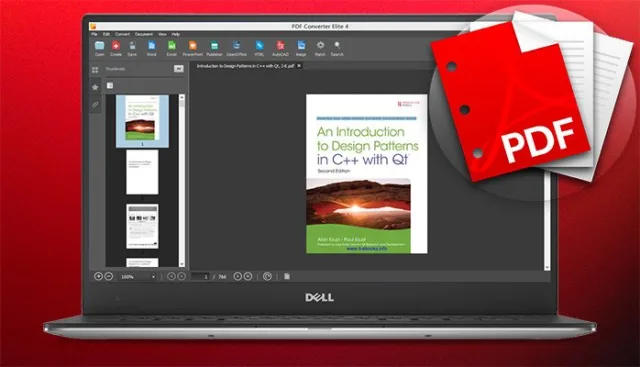Click the Create PDF toolbar icon

(116, 48)
